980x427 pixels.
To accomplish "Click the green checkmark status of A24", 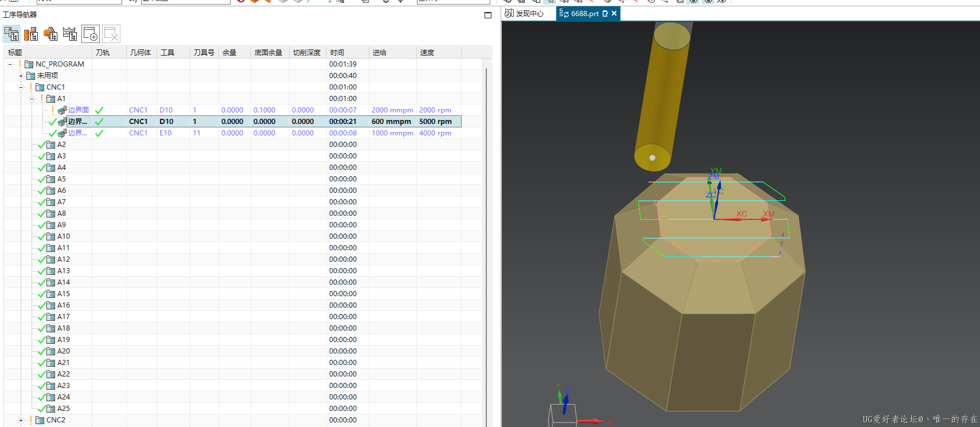I will click(42, 397).
